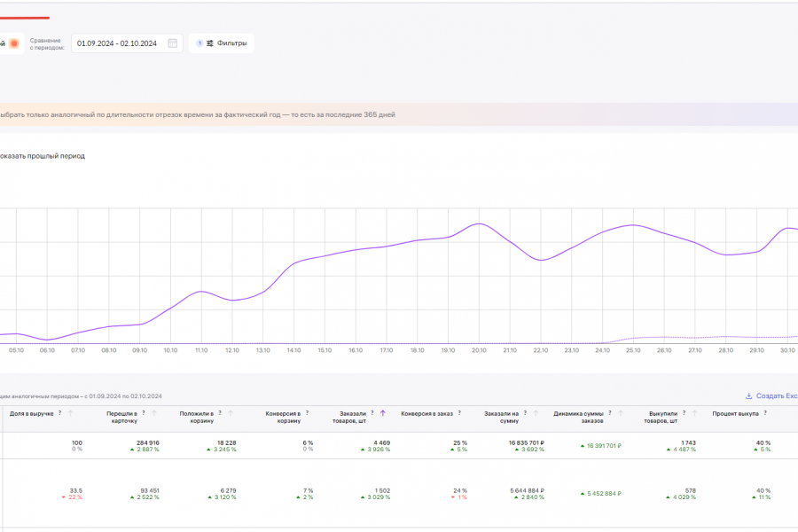Open the help tooltip for Конверсия в заказ

(x=459, y=413)
